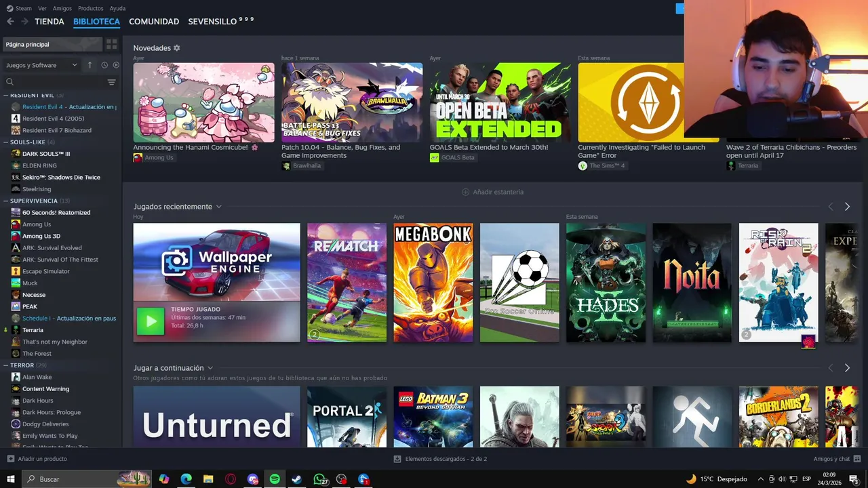Click The Sims 4 source icon
The width and height of the screenshot is (868, 488).
[x=583, y=165]
